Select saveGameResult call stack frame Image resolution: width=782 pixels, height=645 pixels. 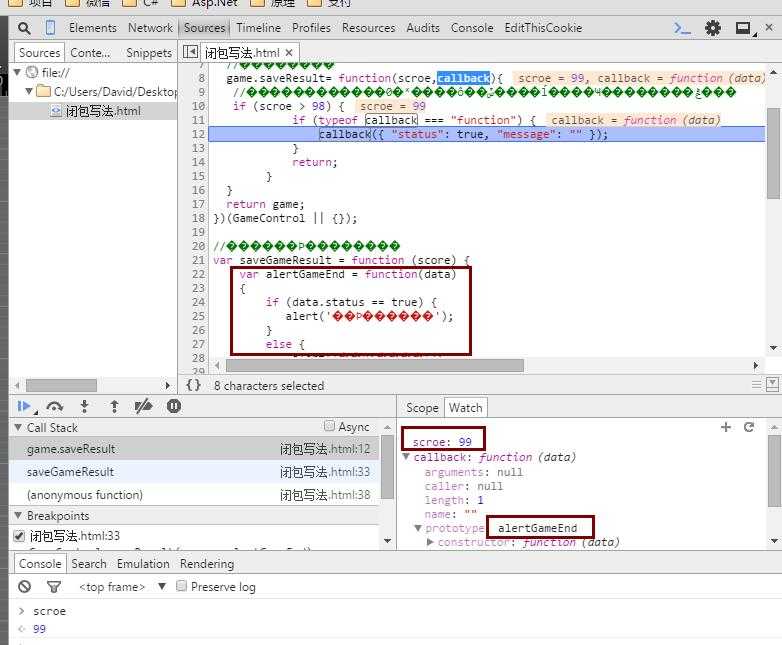195,472
